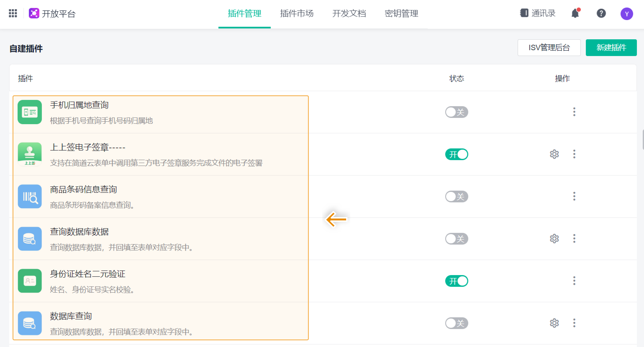The height and width of the screenshot is (347, 644).
Task: Open the app grid launcher icon
Action: coord(13,13)
